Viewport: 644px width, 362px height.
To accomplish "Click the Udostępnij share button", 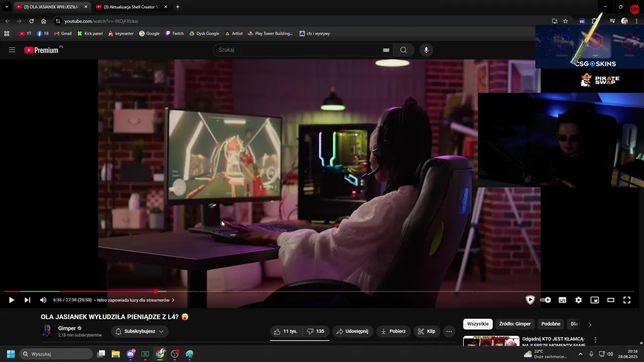I will [x=352, y=331].
